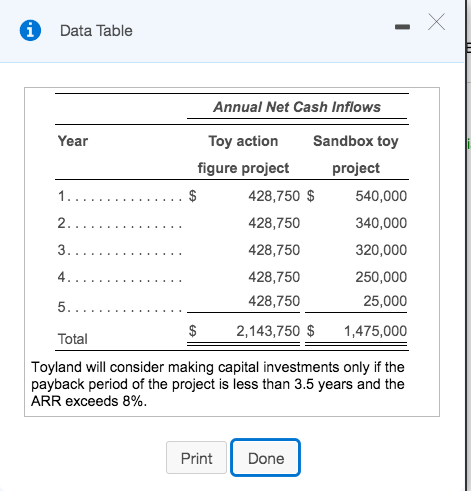Viewport: 471px width, 491px height.
Task: Click the Print button
Action: (x=196, y=458)
